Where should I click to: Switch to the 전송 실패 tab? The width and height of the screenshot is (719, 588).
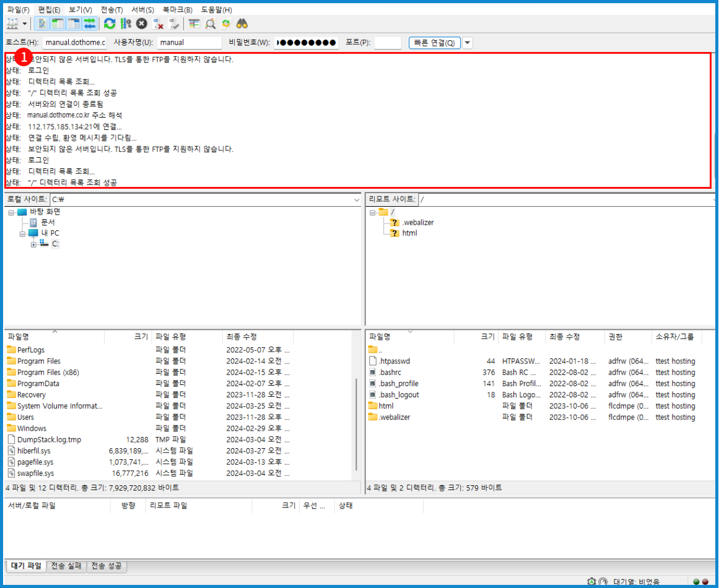coord(66,566)
